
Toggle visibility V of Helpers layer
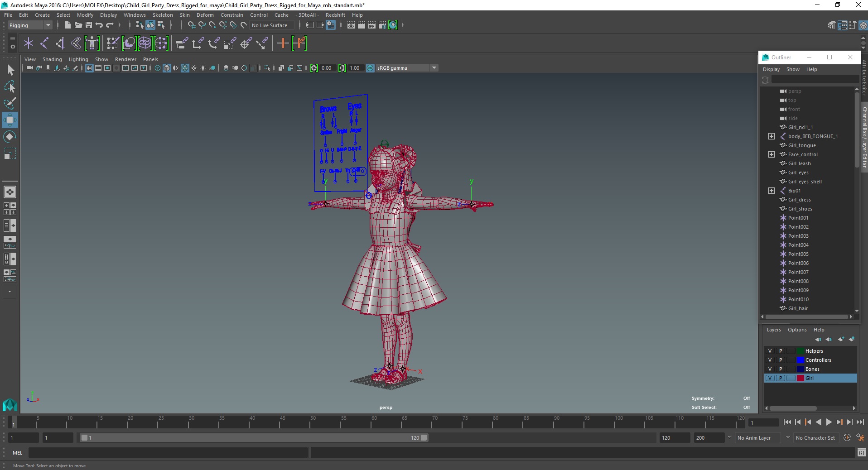pyautogui.click(x=770, y=351)
